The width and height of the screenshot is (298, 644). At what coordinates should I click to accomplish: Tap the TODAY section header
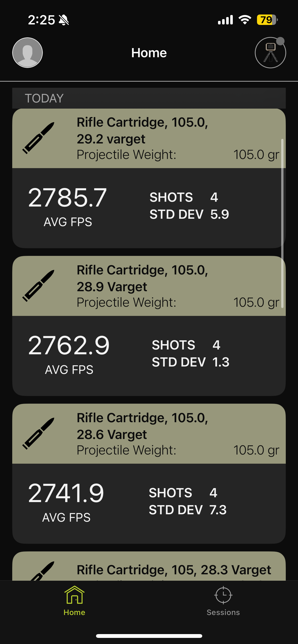44,98
